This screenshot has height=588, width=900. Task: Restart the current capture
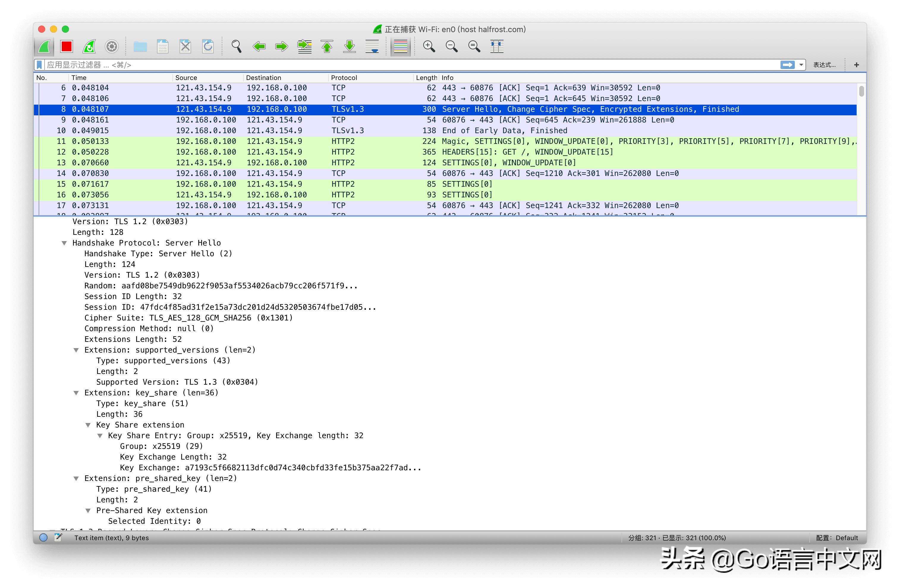(x=89, y=46)
